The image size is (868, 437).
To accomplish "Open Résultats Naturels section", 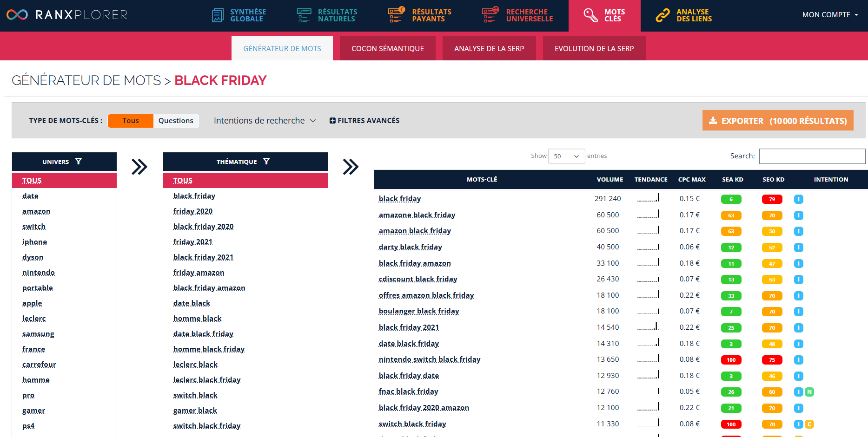I will [327, 15].
